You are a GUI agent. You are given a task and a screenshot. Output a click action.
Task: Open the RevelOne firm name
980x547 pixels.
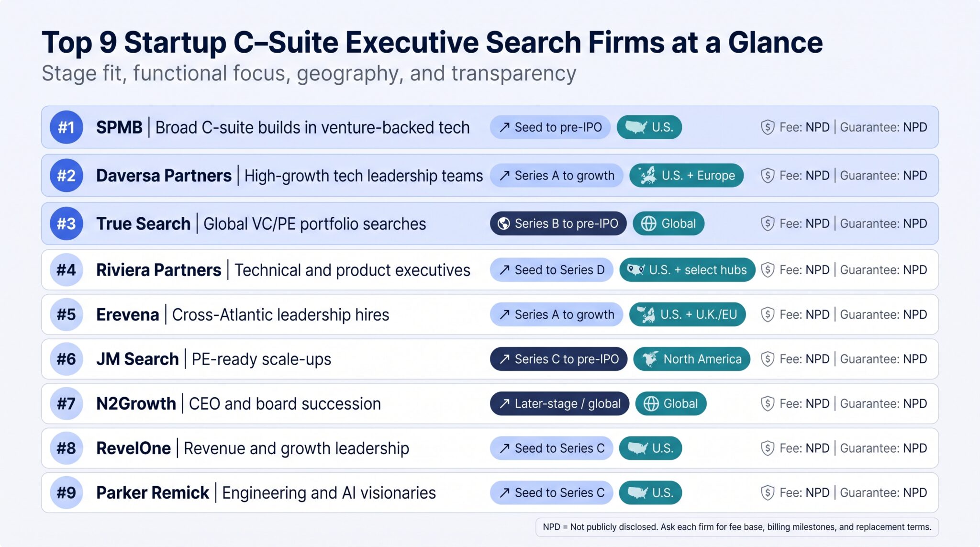point(134,448)
